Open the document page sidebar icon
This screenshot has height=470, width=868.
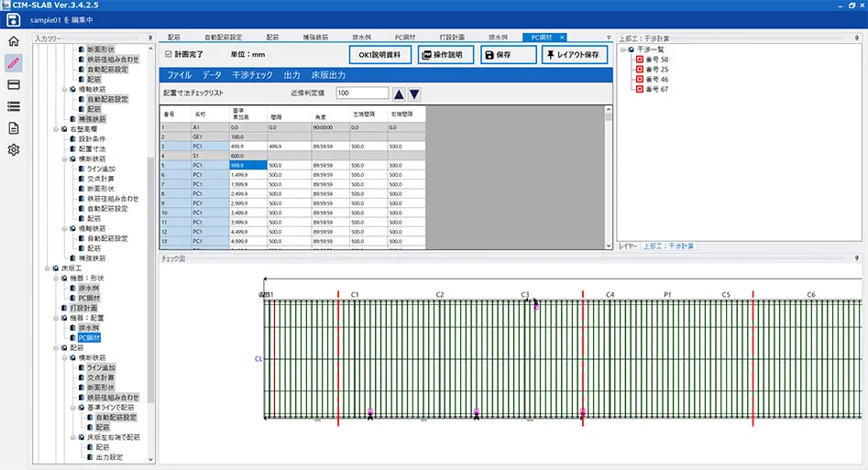tap(13, 128)
